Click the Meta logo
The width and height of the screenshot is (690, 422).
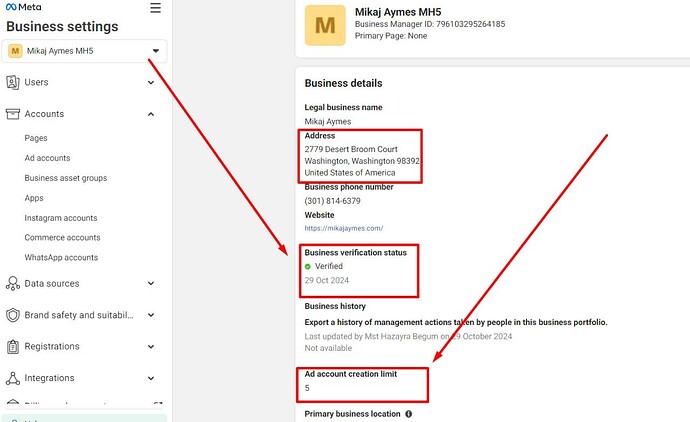tap(24, 7)
